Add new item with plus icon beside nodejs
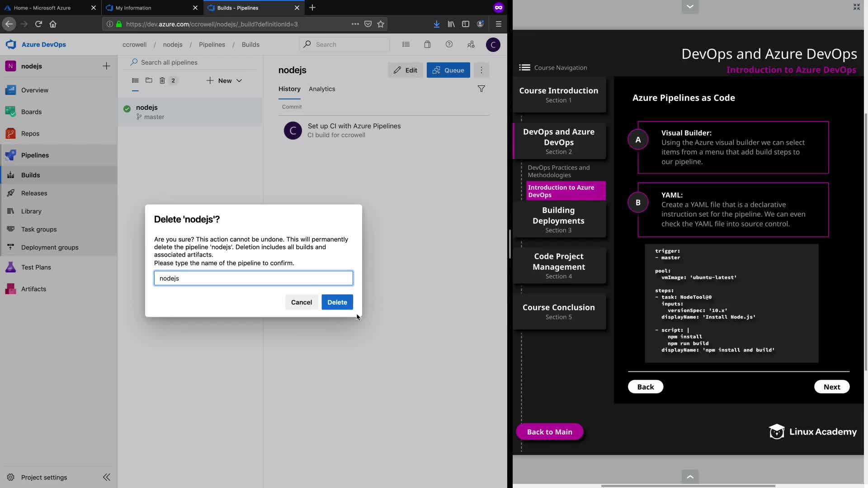This screenshot has width=868, height=488. [x=106, y=66]
